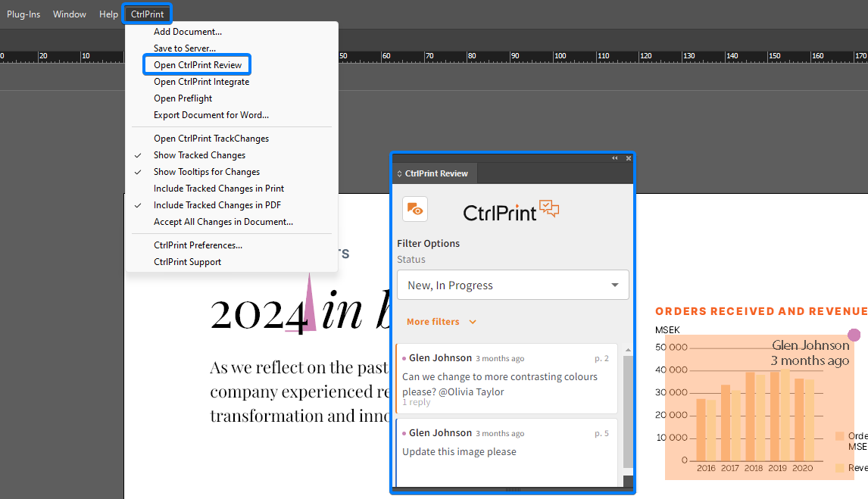Screen dimensions: 868x499
Task: Select Save to Server... menu entry
Action: (185, 48)
